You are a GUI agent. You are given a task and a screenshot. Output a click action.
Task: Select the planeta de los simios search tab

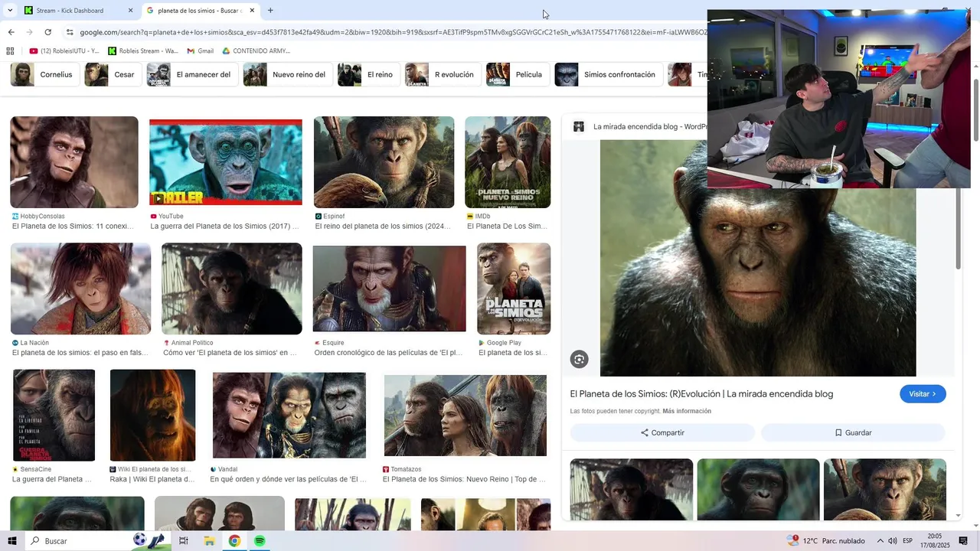pos(199,11)
